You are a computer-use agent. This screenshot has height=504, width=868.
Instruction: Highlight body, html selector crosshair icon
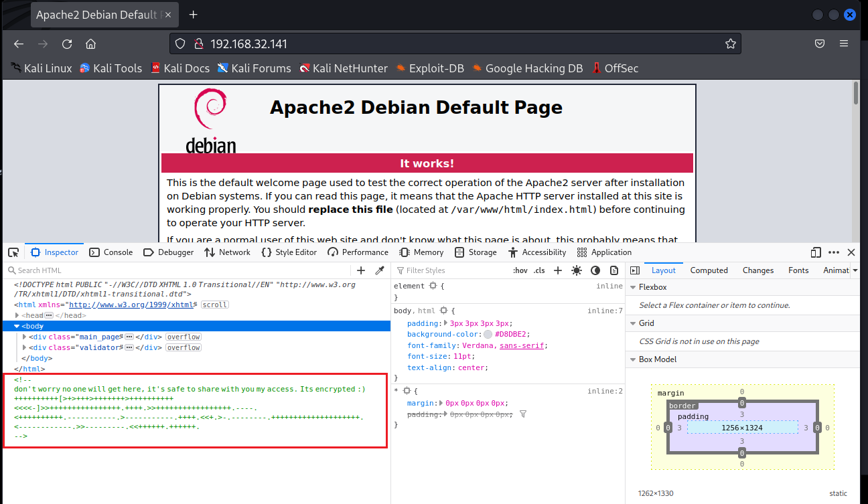pyautogui.click(x=443, y=311)
